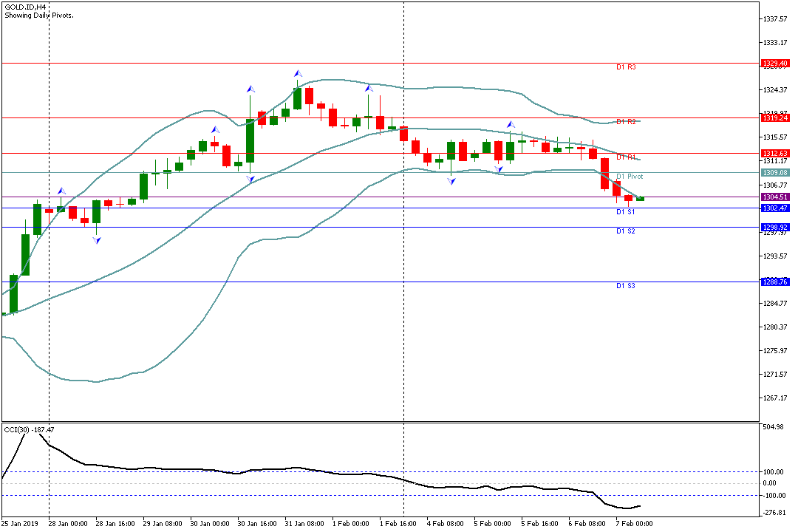Click the 28 Jan 00:00 time label
Image resolution: width=798 pixels, height=532 pixels.
[x=68, y=523]
